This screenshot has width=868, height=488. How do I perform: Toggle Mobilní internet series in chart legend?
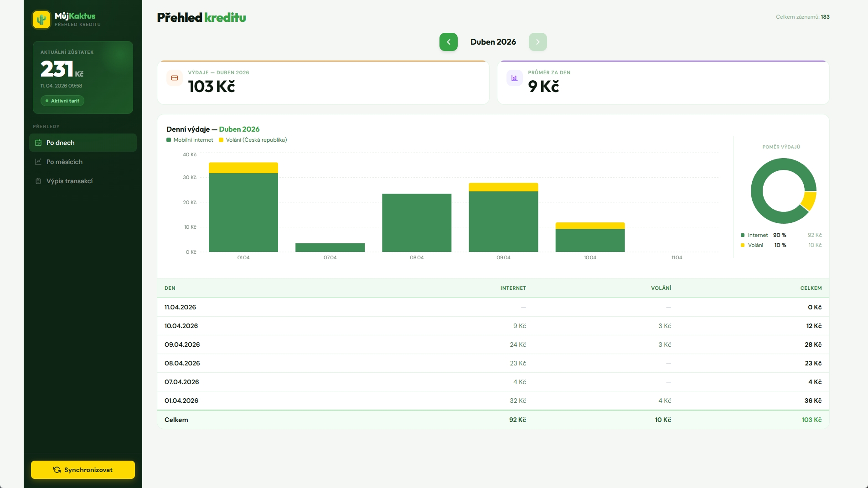click(190, 140)
